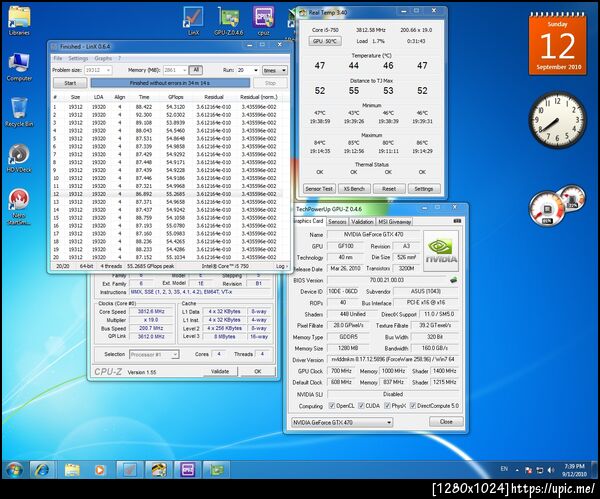Click the calendar gadget showing 12
Screen dimensions: 600x499
tap(558, 44)
